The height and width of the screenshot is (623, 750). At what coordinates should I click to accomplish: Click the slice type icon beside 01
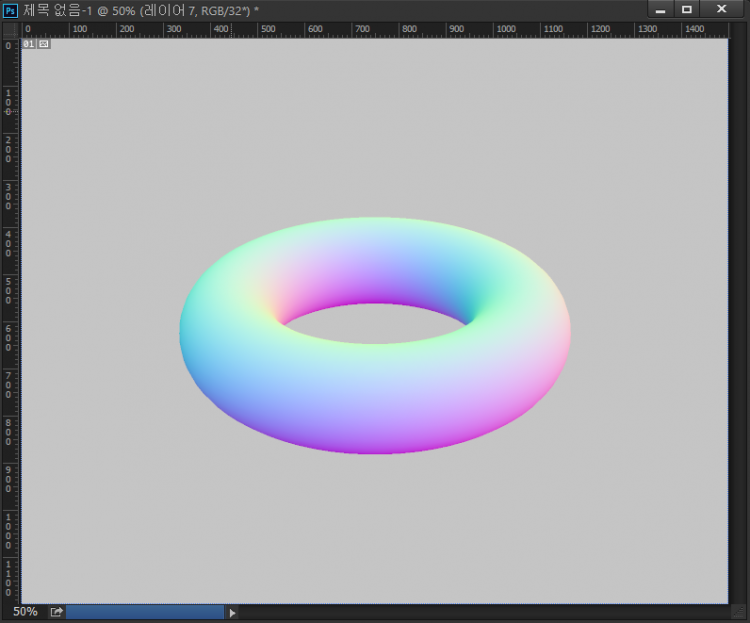pos(44,44)
